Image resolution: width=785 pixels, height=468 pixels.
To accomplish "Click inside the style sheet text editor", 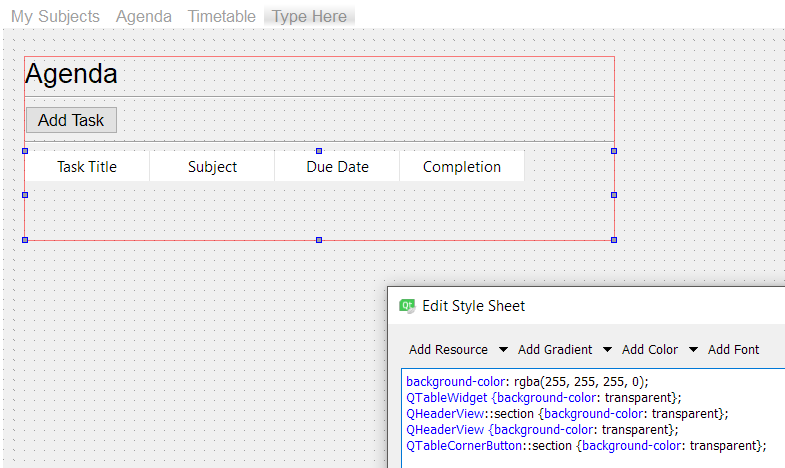I will (x=593, y=418).
